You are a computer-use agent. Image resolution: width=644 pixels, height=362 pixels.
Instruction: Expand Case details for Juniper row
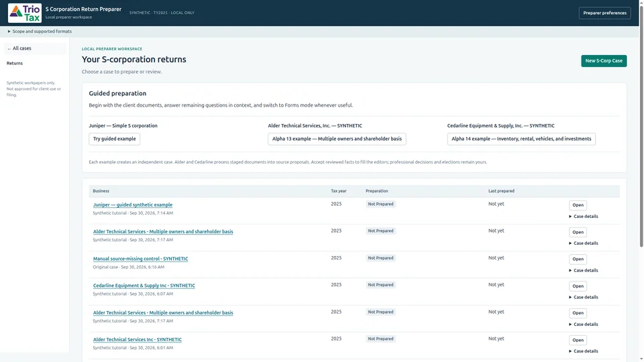tap(584, 217)
